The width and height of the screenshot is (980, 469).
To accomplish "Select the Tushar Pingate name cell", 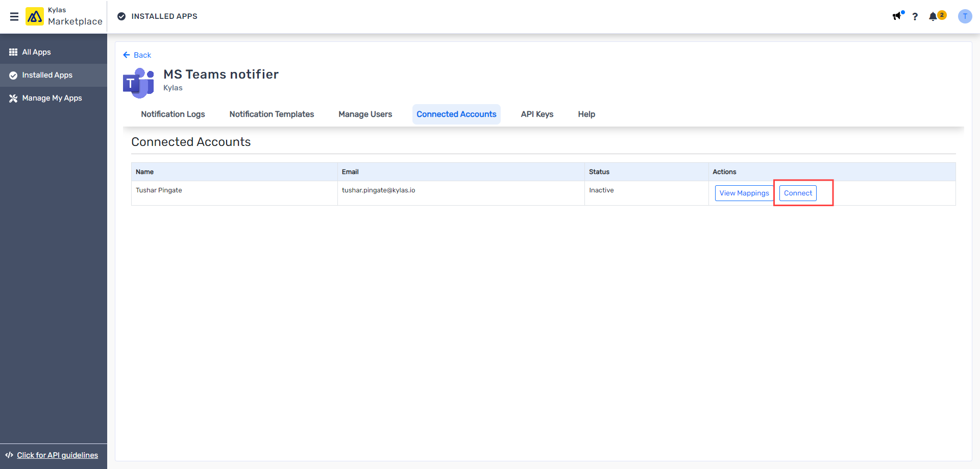I will tap(234, 193).
